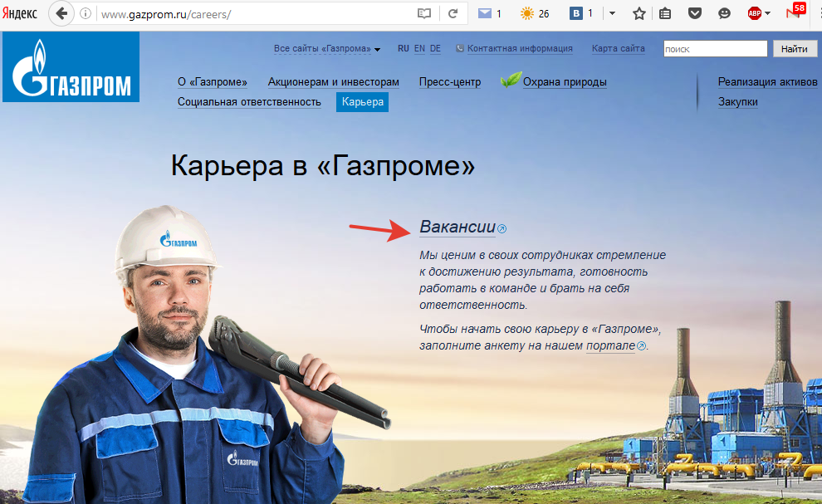822x504 pixels.
Task: Click external-link icon beside Вакансии
Action: pos(502,228)
